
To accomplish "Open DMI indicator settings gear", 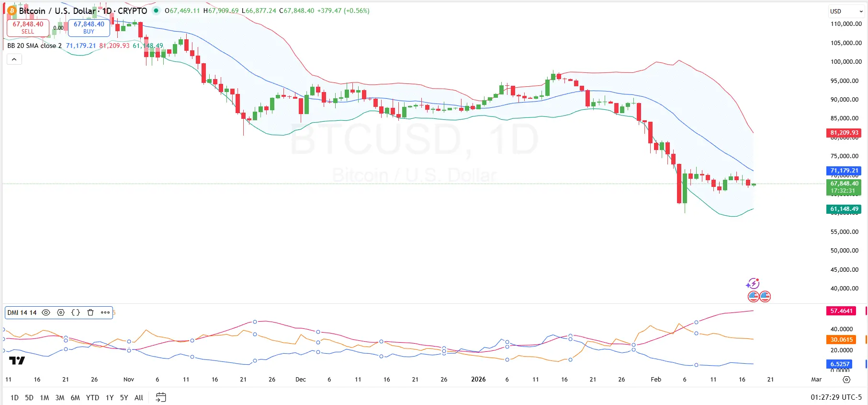I will pos(61,312).
